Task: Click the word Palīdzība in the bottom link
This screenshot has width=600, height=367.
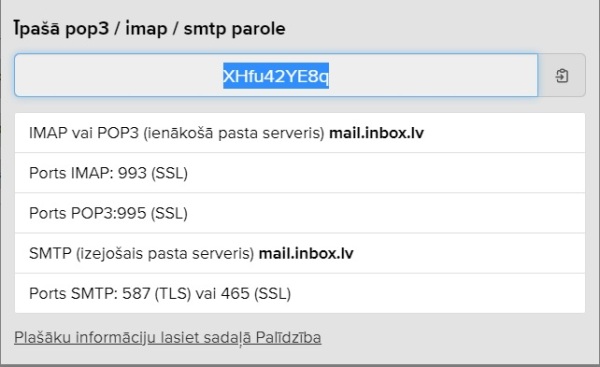Action: pyautogui.click(x=289, y=338)
